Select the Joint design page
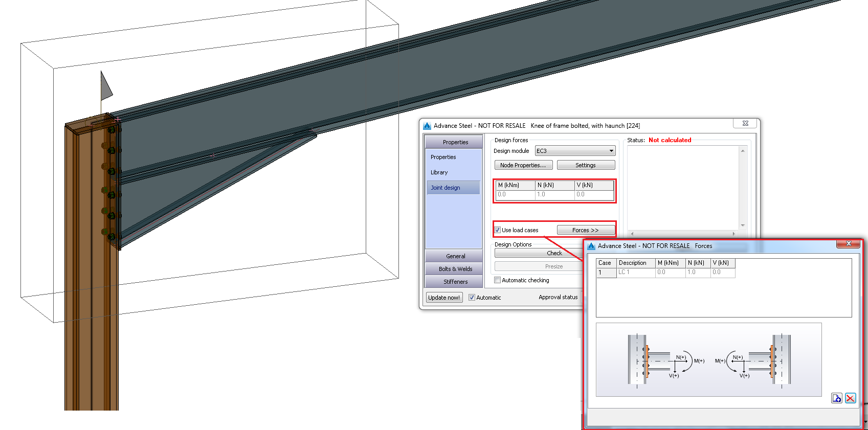Viewport: 868px width, 430px height. 453,188
